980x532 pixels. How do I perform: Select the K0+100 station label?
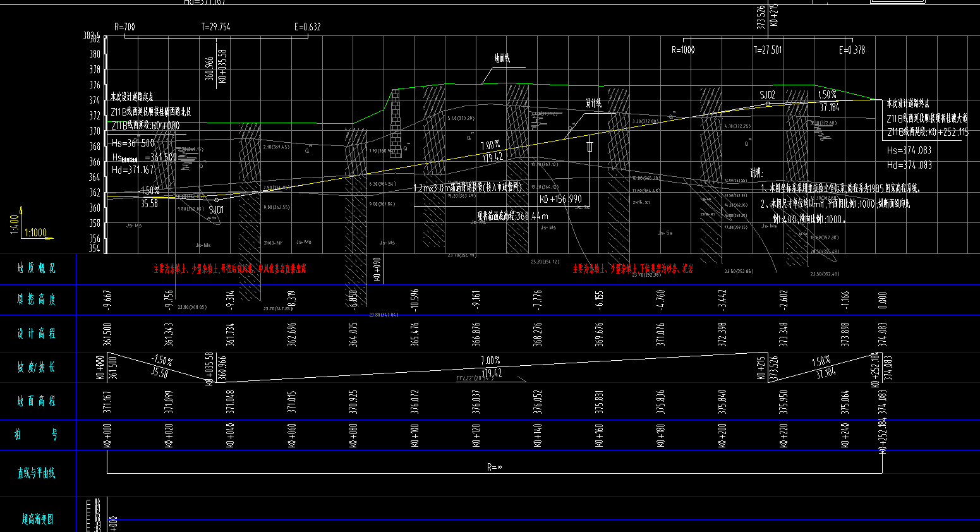[415, 435]
